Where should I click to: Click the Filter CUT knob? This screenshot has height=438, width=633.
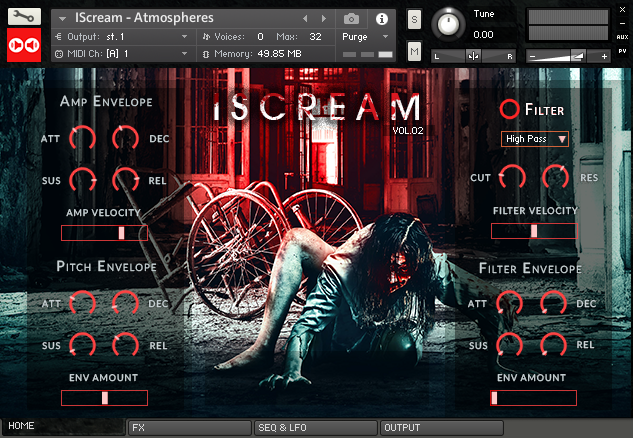512,178
